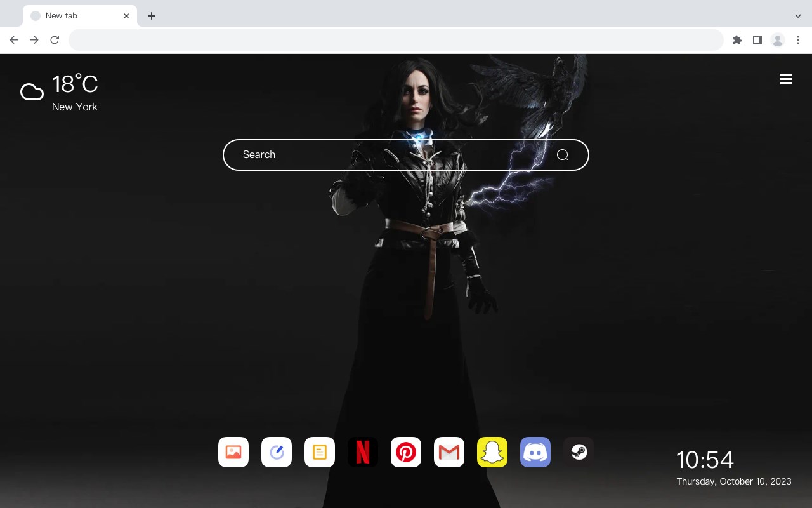812x508 pixels.
Task: Open the Snapchat shortcut
Action: point(492,452)
